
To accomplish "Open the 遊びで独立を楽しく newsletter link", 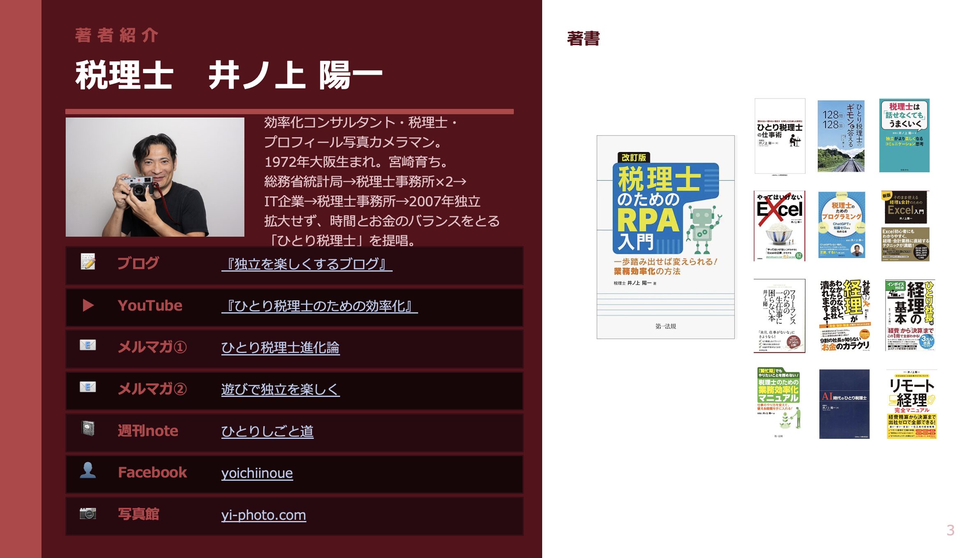I will click(280, 390).
